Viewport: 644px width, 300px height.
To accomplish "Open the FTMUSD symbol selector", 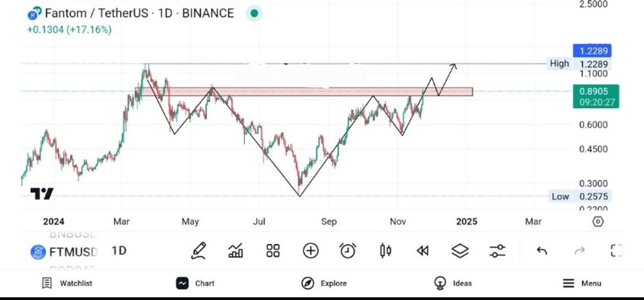I will point(65,252).
